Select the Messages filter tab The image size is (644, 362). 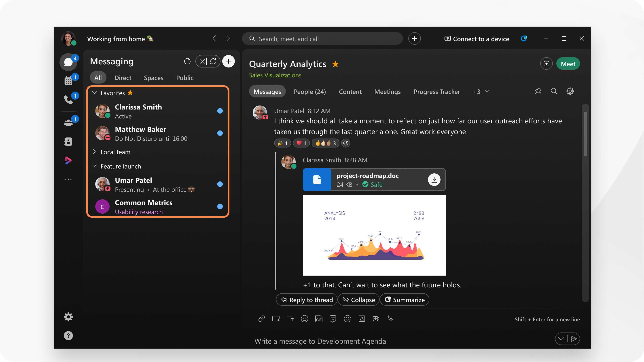coord(267,91)
